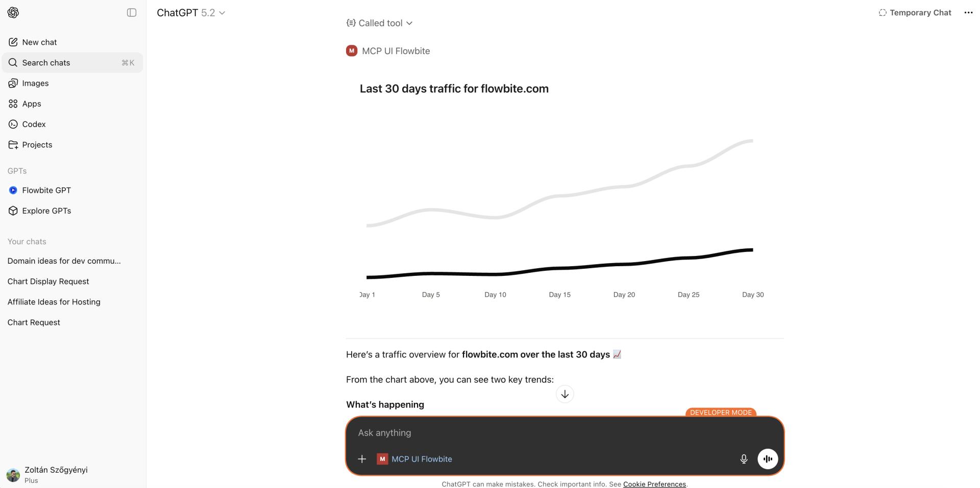The height and width of the screenshot is (488, 980).
Task: Go to Apps in sidebar
Action: [31, 104]
